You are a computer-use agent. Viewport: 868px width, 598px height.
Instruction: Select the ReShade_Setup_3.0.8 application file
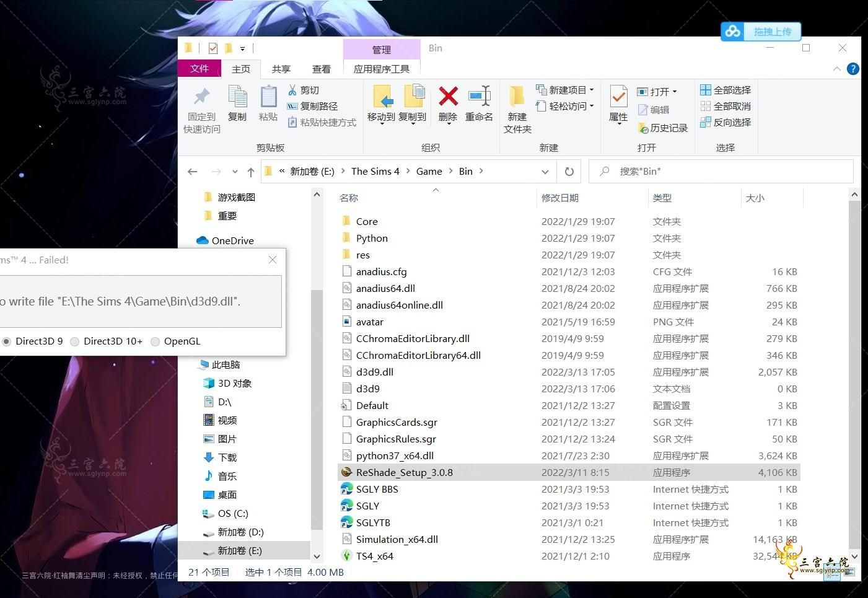(x=569, y=472)
